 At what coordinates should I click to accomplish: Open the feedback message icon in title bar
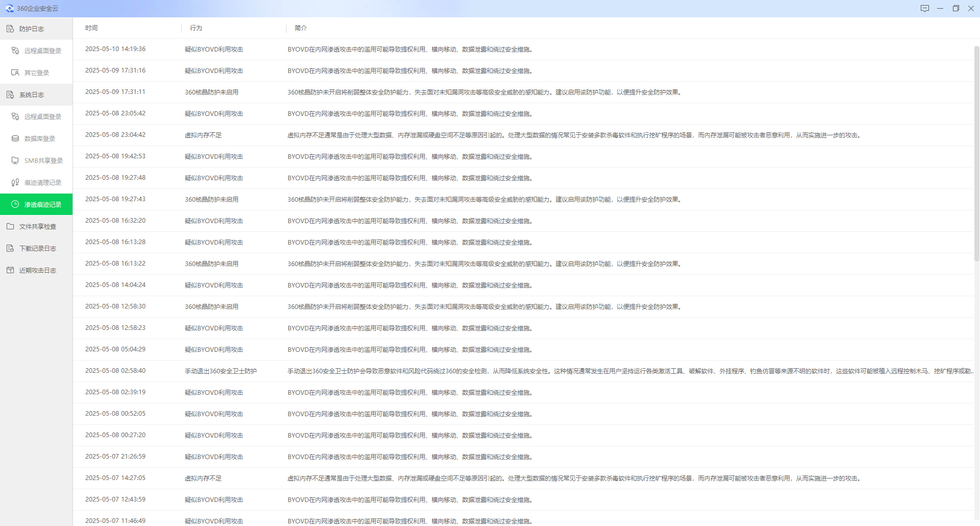925,9
